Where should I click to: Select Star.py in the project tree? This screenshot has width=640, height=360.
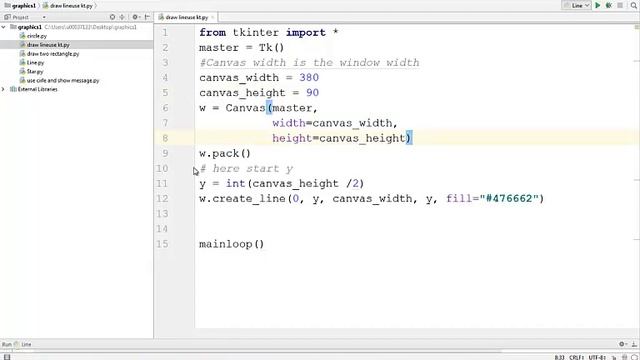34,72
